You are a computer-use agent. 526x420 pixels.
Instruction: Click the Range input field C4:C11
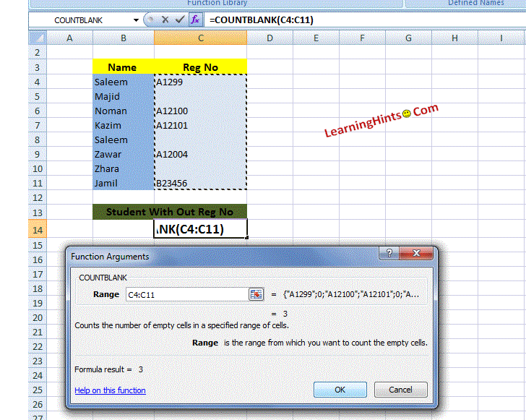coord(187,294)
